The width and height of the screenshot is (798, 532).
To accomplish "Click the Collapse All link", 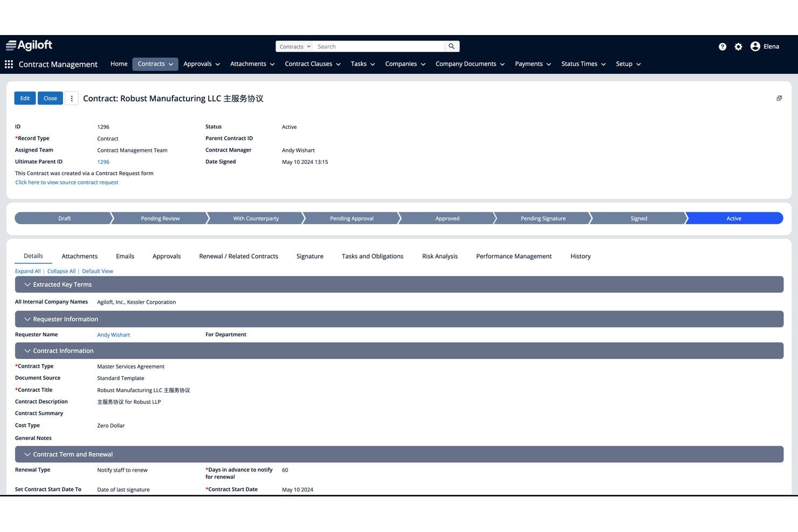I will point(61,272).
